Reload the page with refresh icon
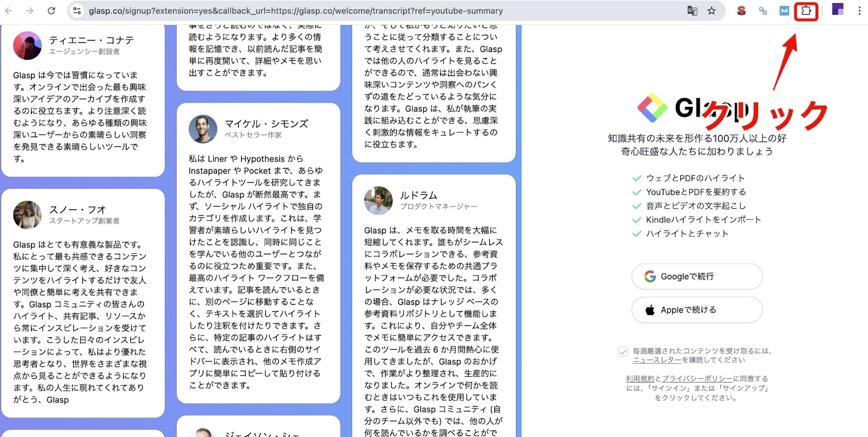Screen dimensions: 868x437 click(52, 11)
